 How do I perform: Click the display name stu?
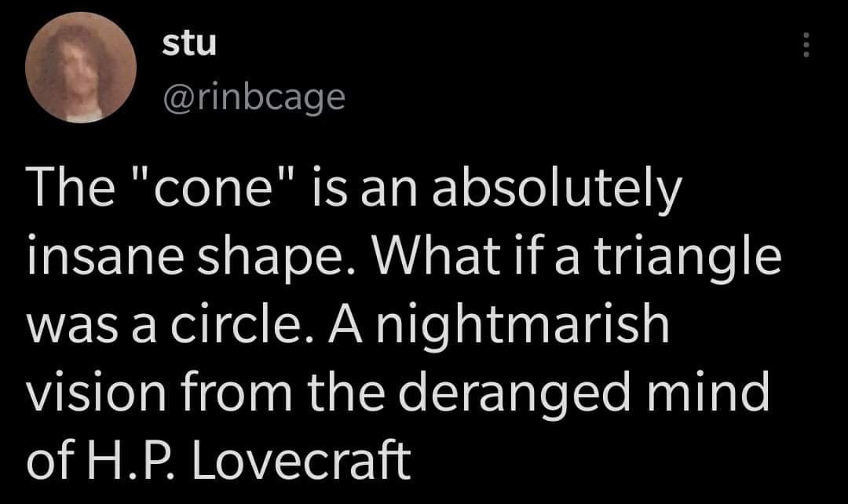pos(188,44)
